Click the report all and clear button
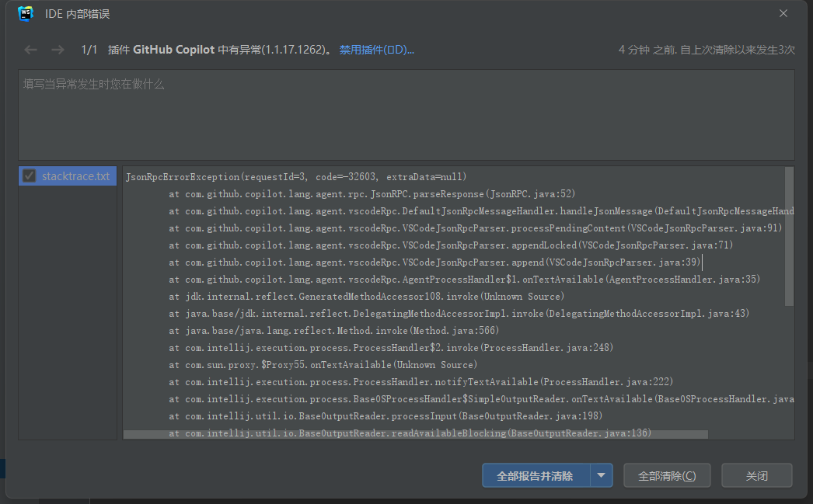813x504 pixels. tap(536, 475)
